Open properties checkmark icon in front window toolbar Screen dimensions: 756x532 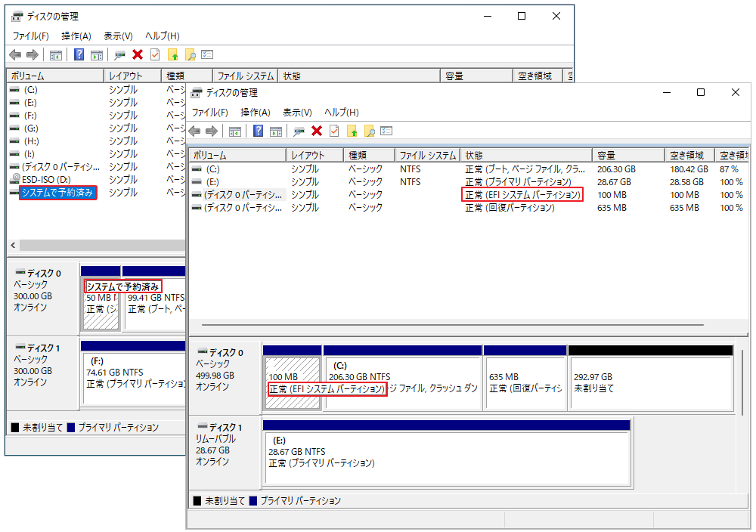[x=334, y=131]
